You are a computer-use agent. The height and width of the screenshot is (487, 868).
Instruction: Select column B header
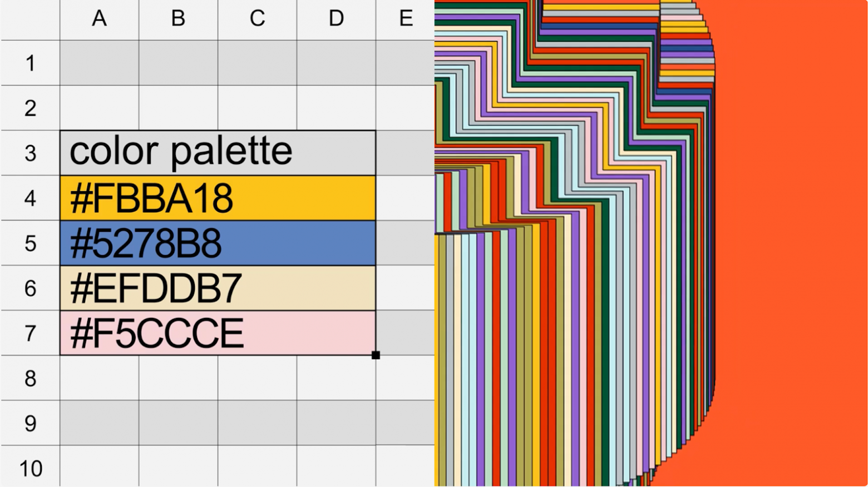[x=178, y=19]
